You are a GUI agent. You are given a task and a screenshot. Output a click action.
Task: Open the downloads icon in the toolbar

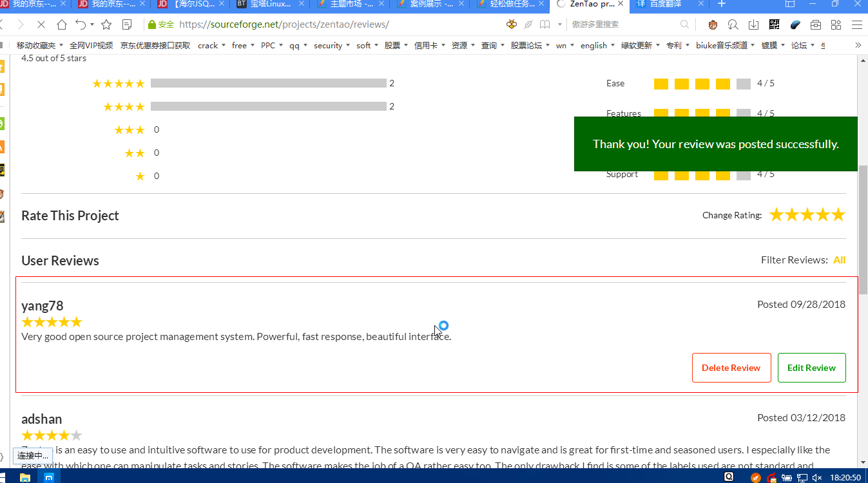[753, 25]
